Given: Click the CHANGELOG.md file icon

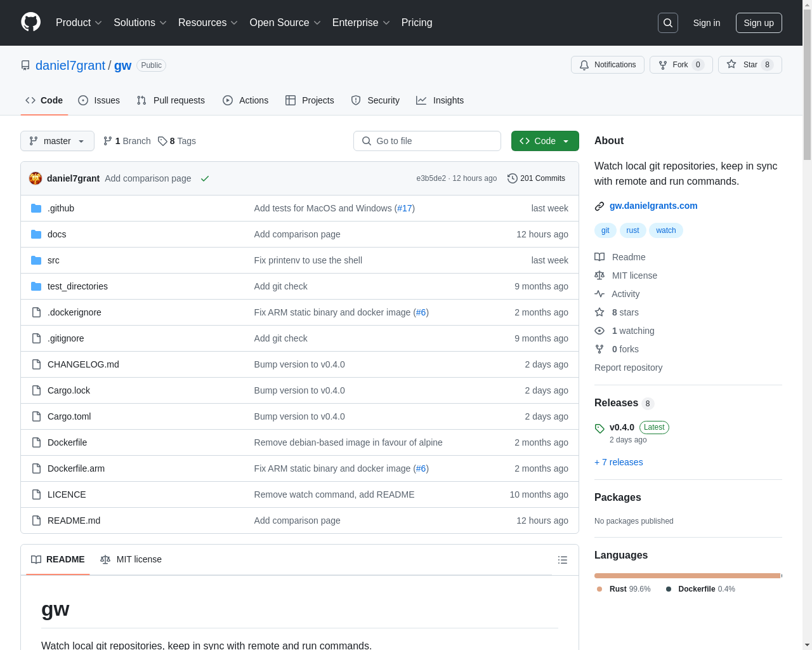Looking at the screenshot, I should point(36,364).
